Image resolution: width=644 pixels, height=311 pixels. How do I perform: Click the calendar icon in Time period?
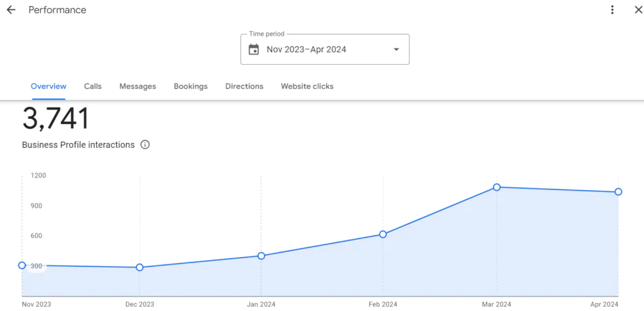(253, 50)
